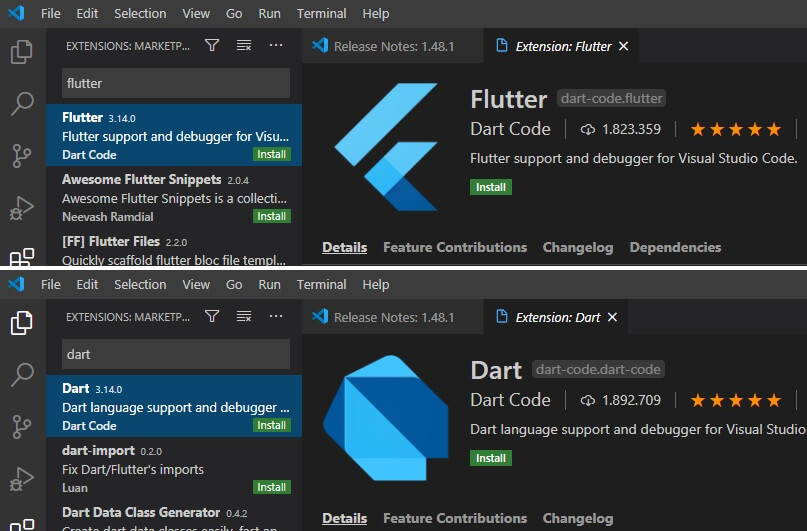Click filter extensions icon in bottom window
This screenshot has height=531, width=807.
[212, 316]
